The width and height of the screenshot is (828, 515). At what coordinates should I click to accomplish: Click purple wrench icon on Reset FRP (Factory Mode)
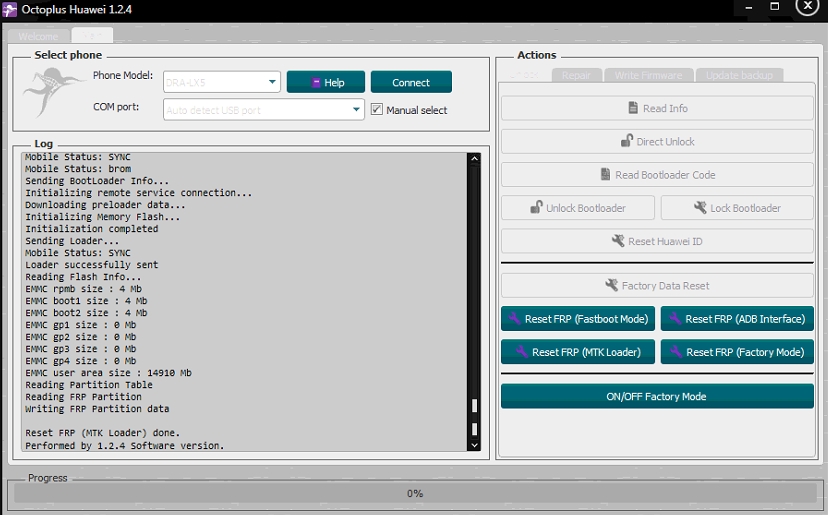[676, 351]
